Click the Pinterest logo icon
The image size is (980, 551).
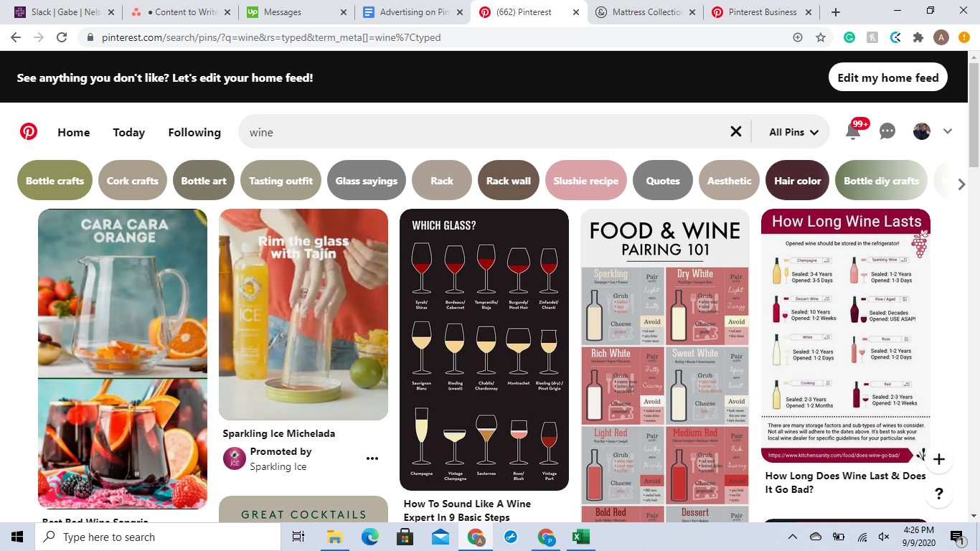tap(29, 132)
